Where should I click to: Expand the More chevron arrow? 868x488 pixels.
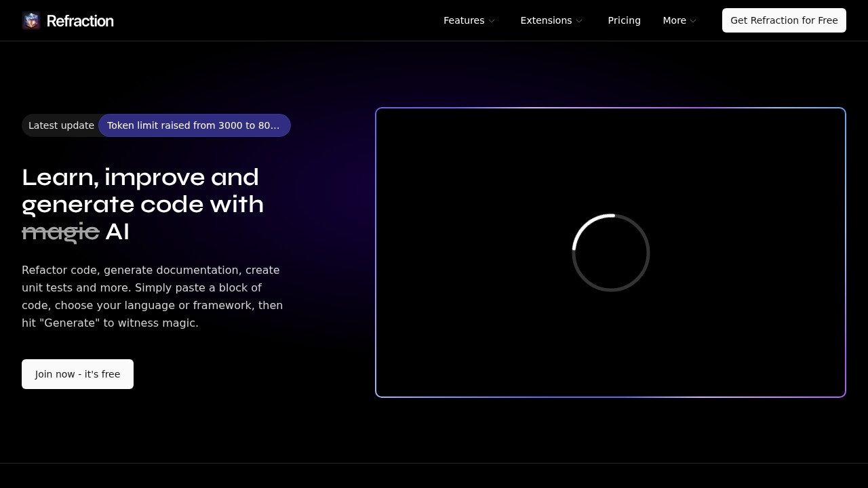[693, 21]
